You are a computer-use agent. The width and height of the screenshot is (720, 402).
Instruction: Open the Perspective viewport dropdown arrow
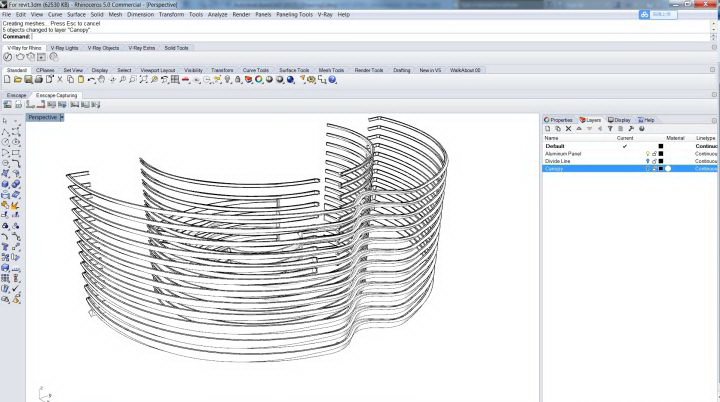point(61,117)
